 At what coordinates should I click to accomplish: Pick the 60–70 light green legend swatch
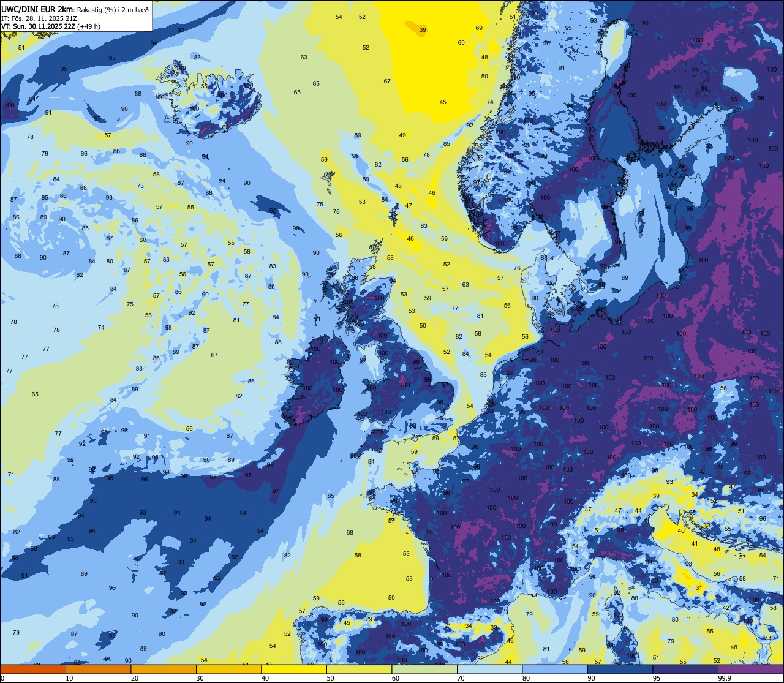tap(424, 670)
